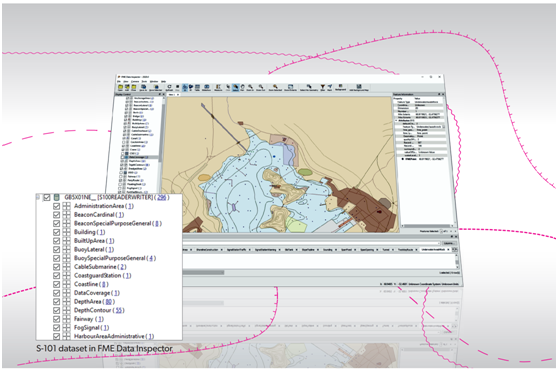Image resolution: width=558 pixels, height=371 pixels.
Task: Click the DepthArea feature count link 80
Action: point(108,302)
